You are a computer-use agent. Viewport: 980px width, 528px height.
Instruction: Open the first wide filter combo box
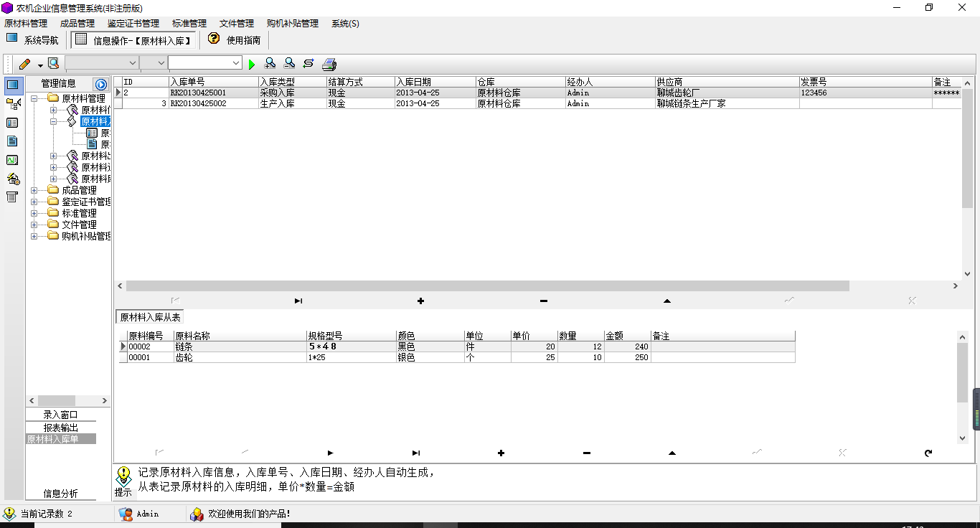click(x=101, y=63)
